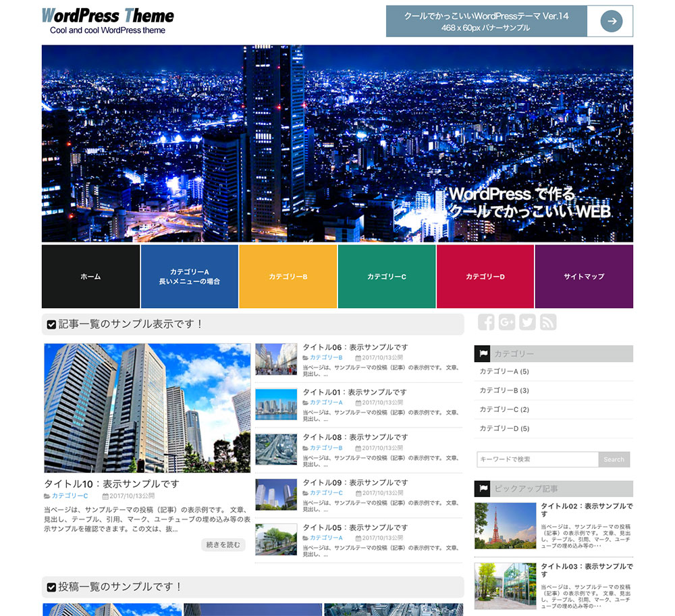Click check icon beside 投稿一覧のサンプルです
This screenshot has height=616, width=675.
[x=51, y=587]
